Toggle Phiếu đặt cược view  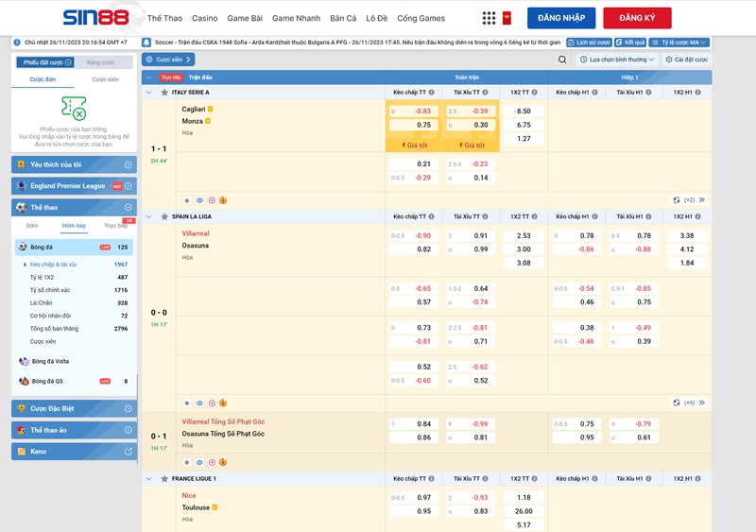pyautogui.click(x=45, y=62)
